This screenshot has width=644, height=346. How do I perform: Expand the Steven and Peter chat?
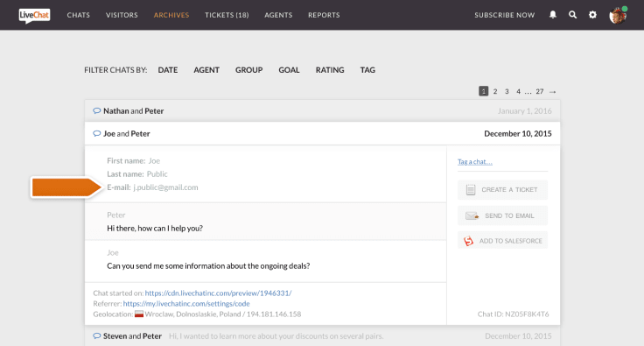(x=322, y=336)
